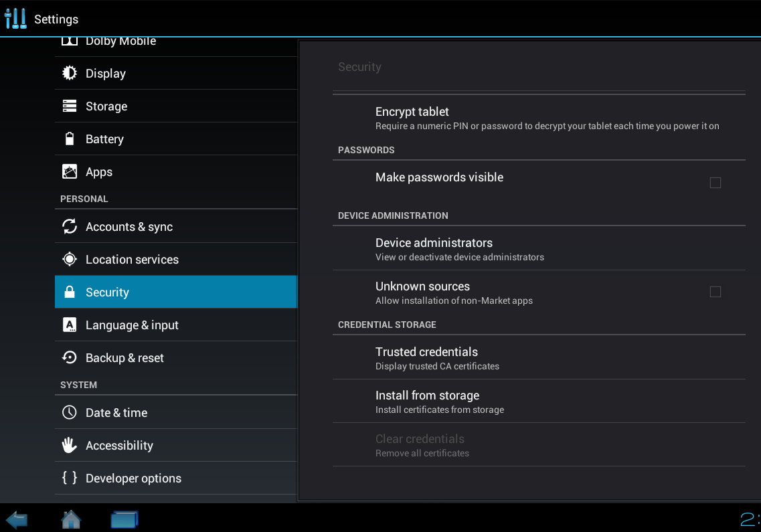Check the Unknown sources checkbox
761x532 pixels.
pyautogui.click(x=715, y=292)
